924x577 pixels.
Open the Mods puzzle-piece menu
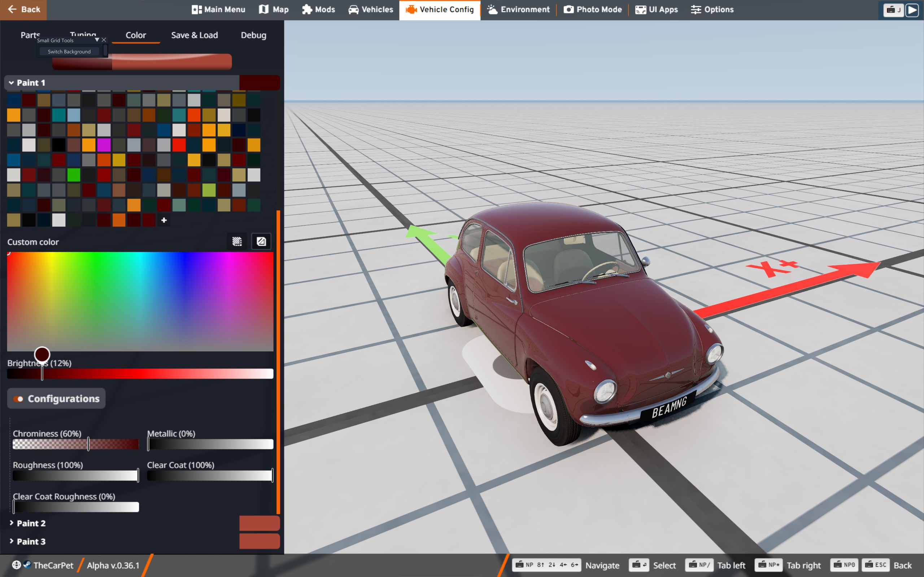[318, 9]
